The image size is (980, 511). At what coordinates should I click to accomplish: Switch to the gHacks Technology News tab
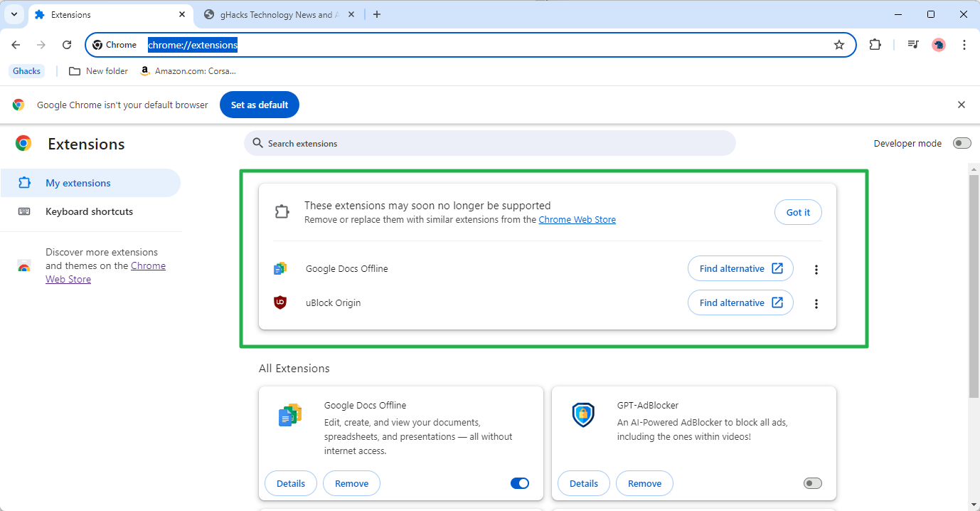pyautogui.click(x=279, y=14)
